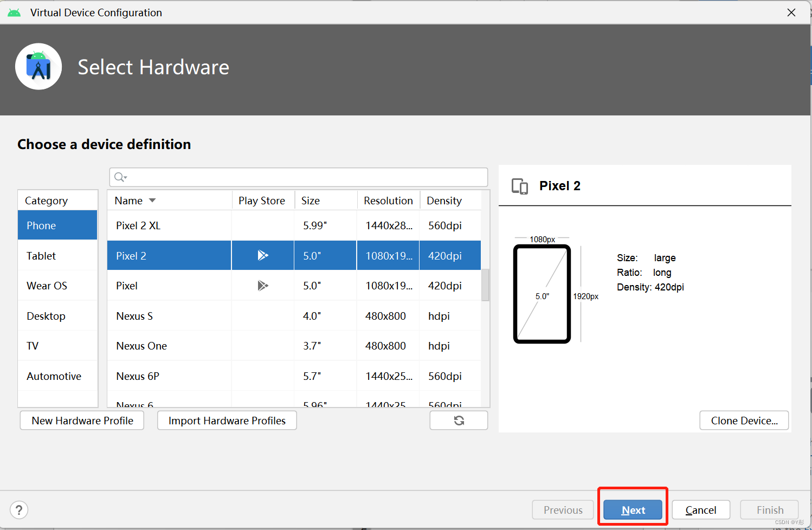Viewport: 812px width, 530px height.
Task: Click the Clone Device button
Action: pyautogui.click(x=744, y=420)
